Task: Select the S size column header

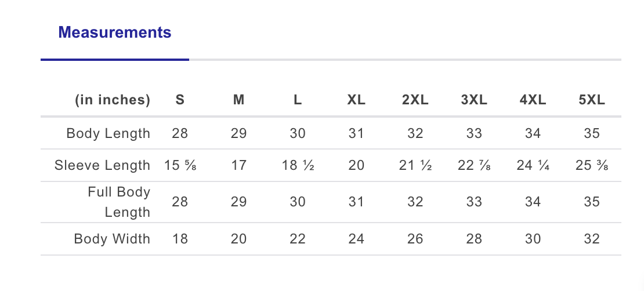Action: (x=180, y=100)
